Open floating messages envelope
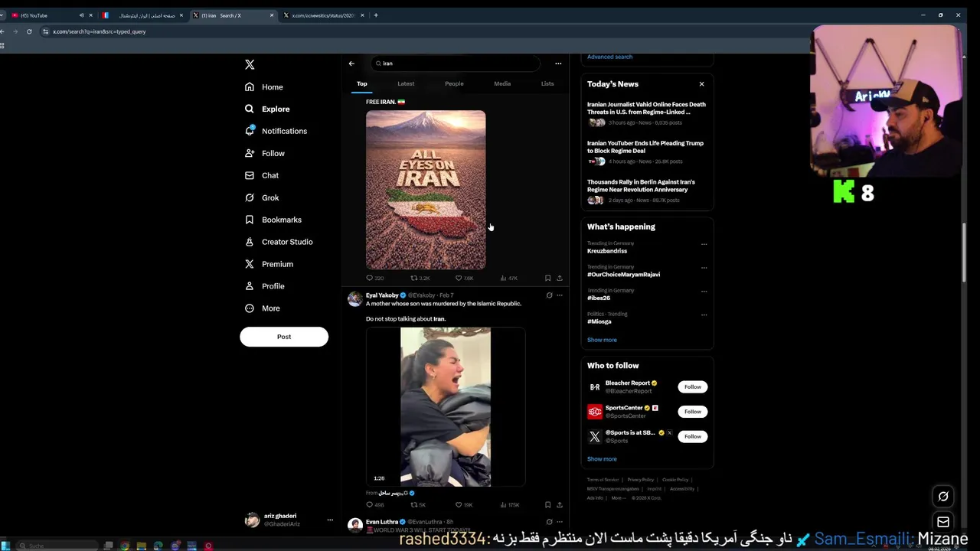This screenshot has width=980, height=551. (x=943, y=522)
